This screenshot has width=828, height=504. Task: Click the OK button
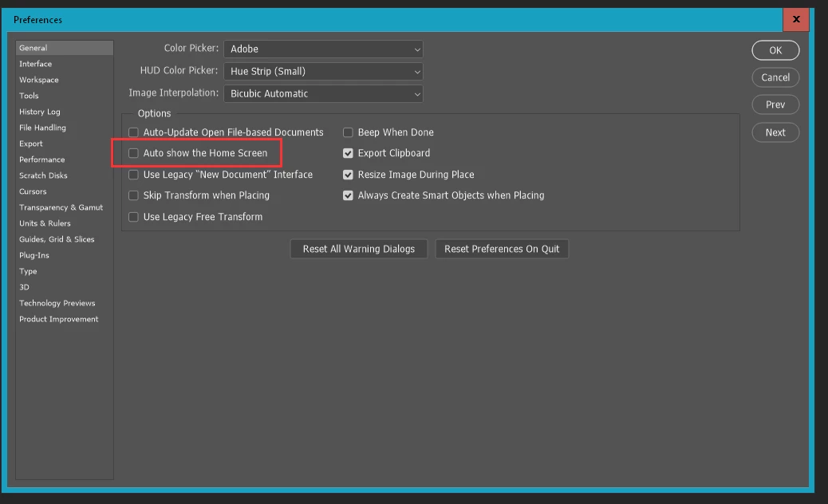775,50
